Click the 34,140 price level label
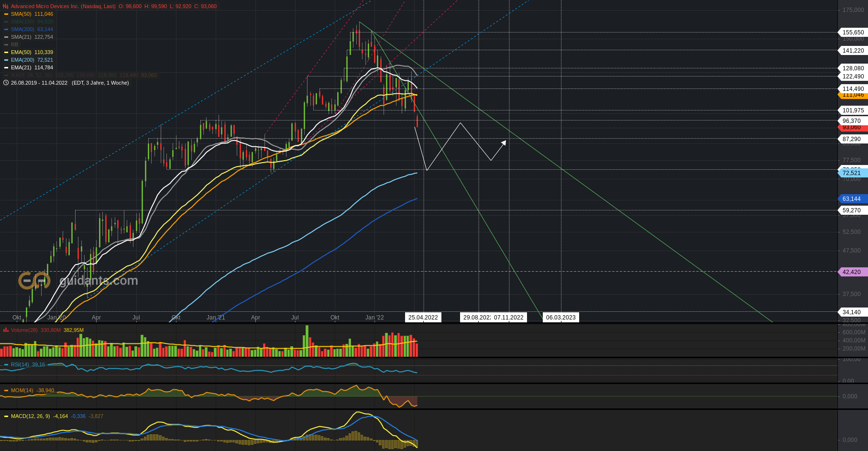Screen dimensions: 868x451 (853, 312)
